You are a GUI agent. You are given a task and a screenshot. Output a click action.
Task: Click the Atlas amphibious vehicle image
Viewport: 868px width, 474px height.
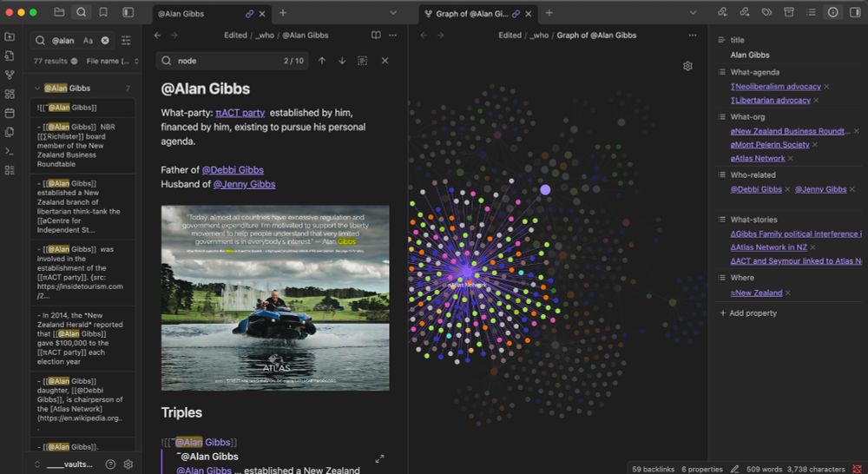point(275,298)
